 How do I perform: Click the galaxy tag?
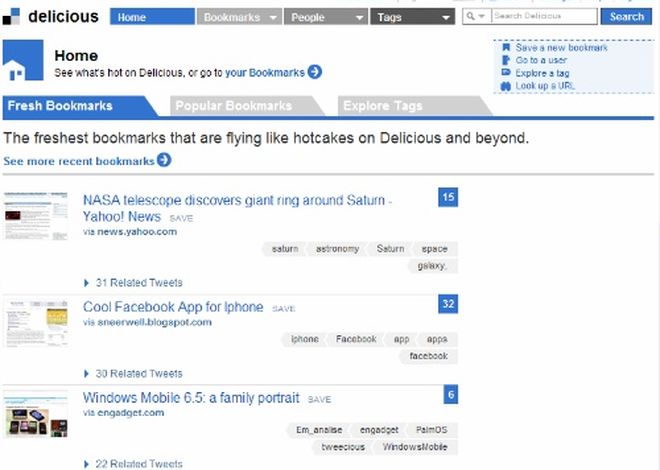tap(432, 266)
